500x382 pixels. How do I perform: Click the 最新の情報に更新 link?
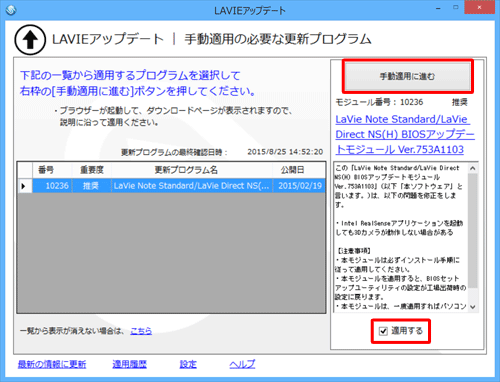52,364
